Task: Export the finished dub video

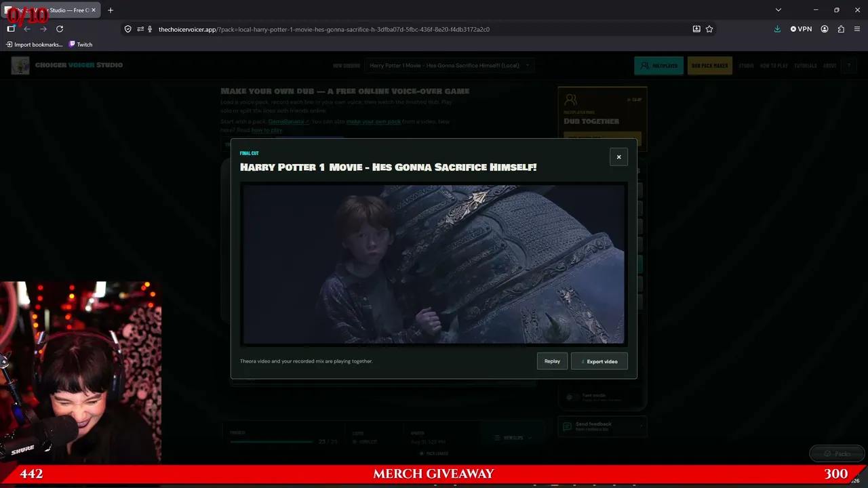Action: pos(599,361)
